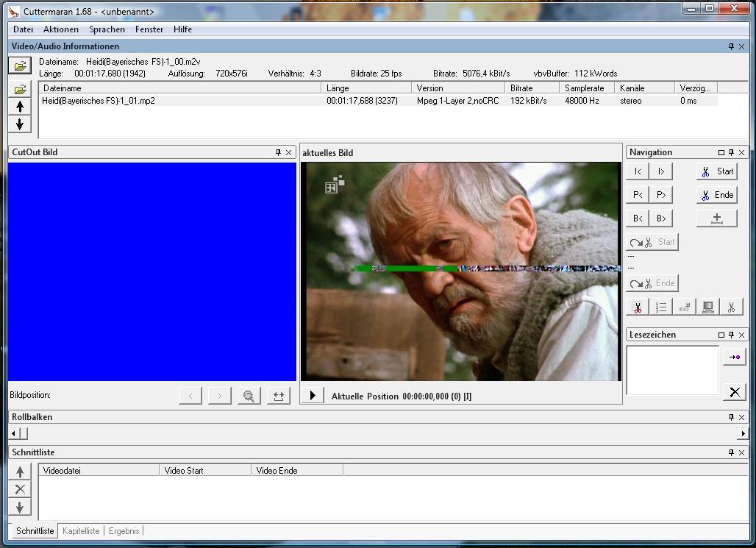756x548 pixels.
Task: Click the Rollbalken scroll right arrow
Action: point(743,434)
